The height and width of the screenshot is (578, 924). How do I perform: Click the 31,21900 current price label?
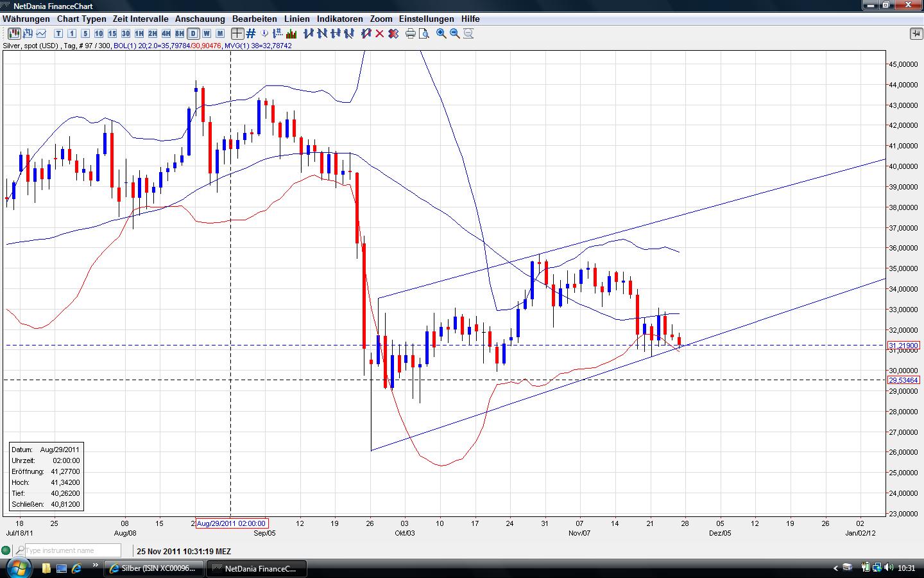pos(903,346)
